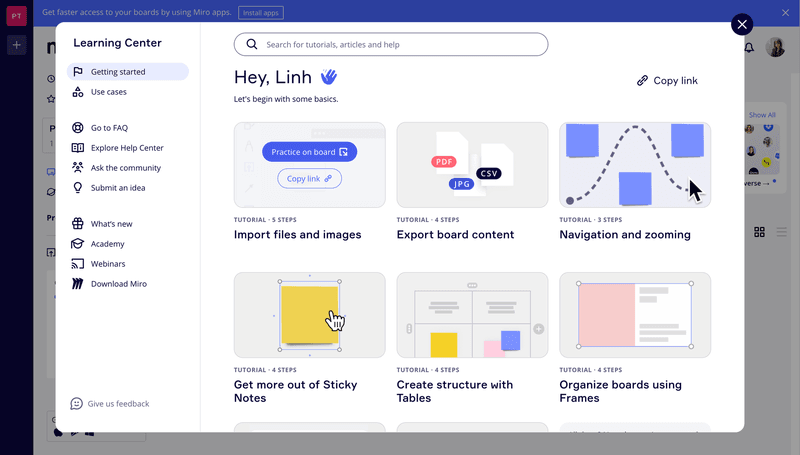Click Get more out of Sticky Notes title

[295, 391]
